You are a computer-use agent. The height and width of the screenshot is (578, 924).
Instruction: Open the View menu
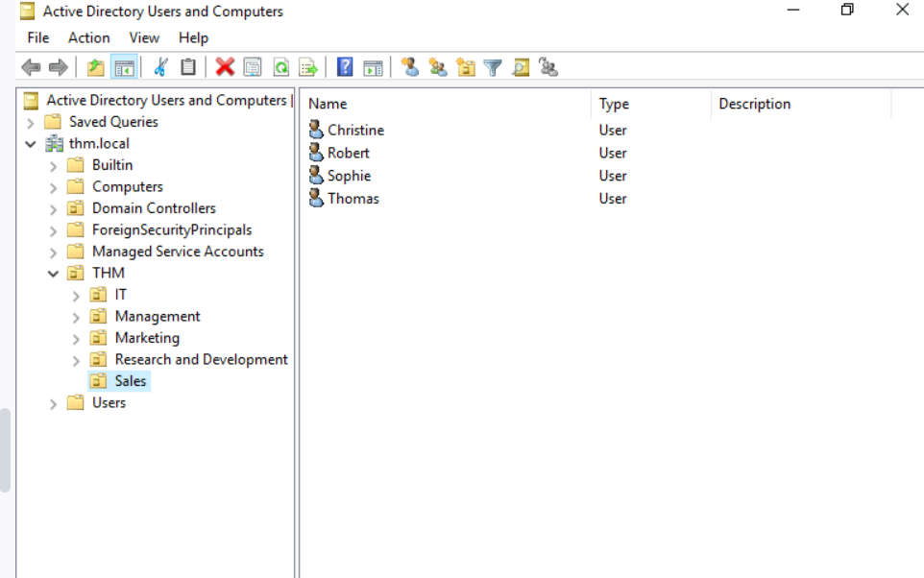click(x=144, y=37)
